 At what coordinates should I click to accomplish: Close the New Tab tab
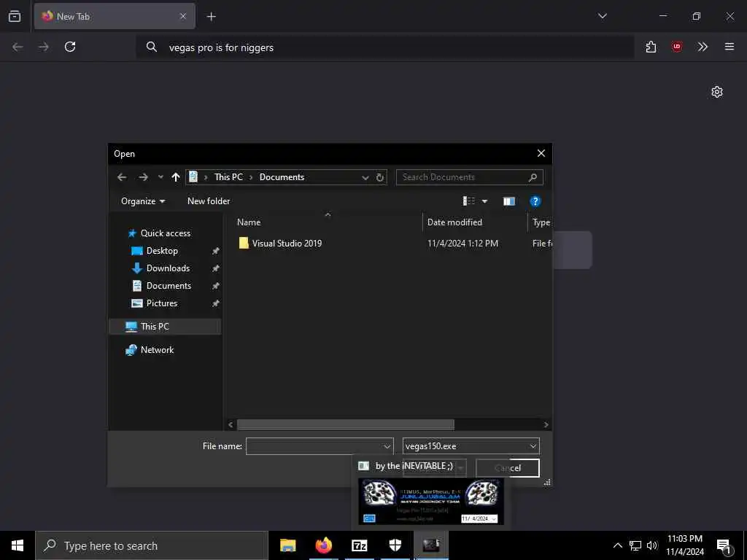[183, 16]
